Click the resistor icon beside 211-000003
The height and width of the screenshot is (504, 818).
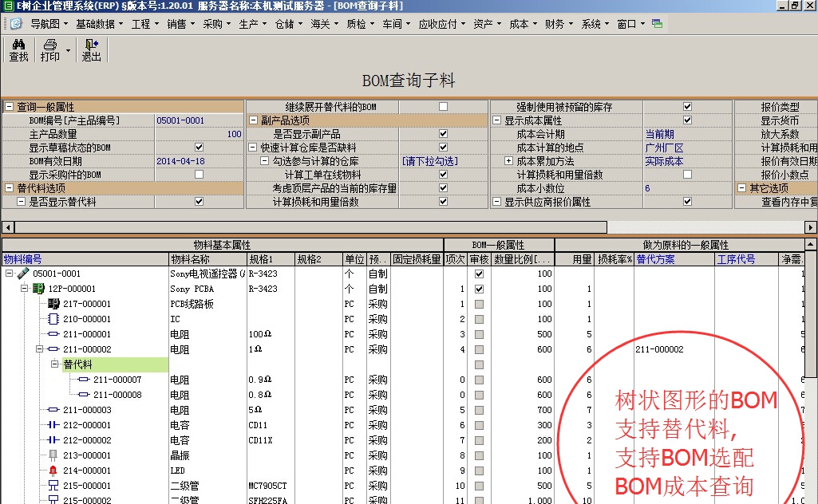click(53, 410)
